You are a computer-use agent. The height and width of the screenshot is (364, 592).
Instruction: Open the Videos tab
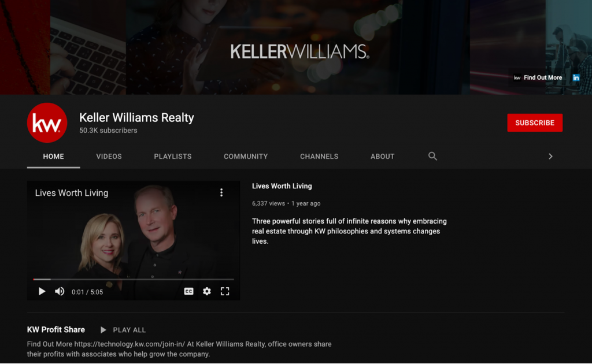[109, 156]
